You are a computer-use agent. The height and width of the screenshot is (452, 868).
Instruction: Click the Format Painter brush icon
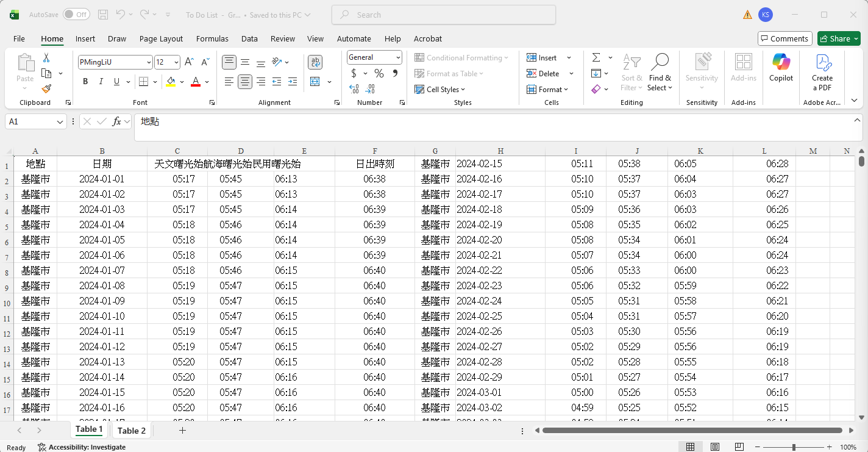coord(46,89)
